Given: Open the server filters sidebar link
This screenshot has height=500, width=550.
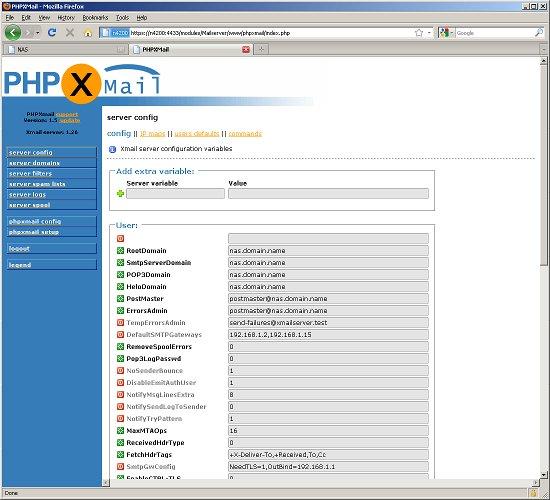Looking at the screenshot, I should point(31,174).
